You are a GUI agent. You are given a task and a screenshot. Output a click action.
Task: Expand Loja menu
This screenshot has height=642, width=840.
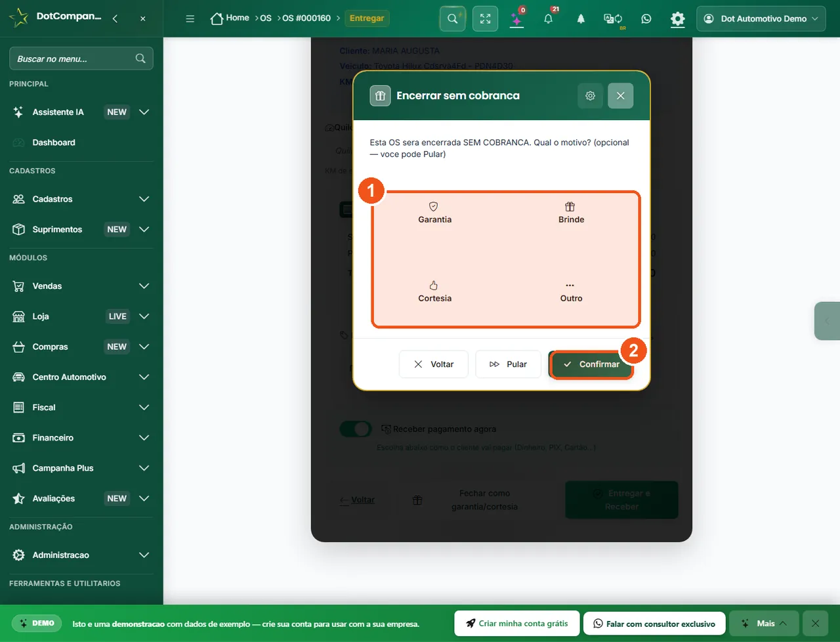coord(81,316)
